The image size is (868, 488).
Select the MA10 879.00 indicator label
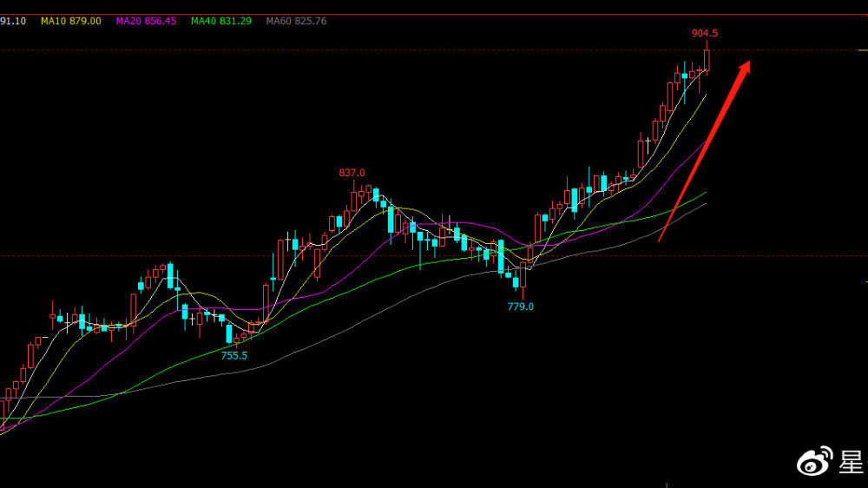[71, 21]
